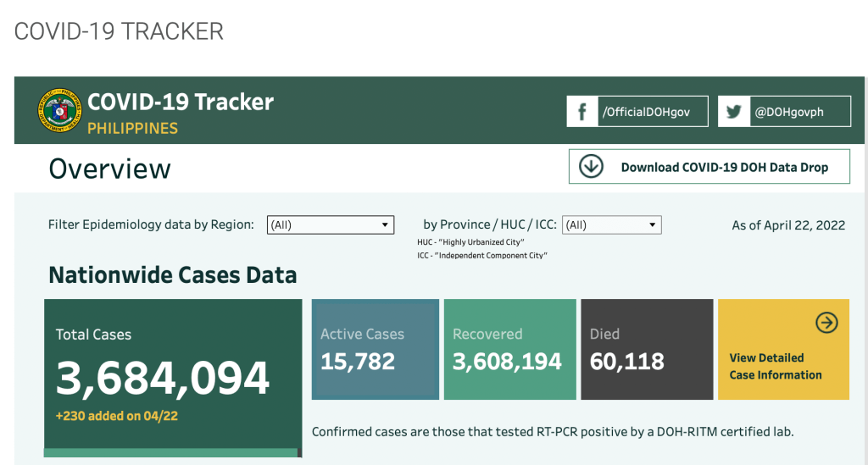Choose the Recovered cases tile
Viewport: 868px width, 465px height.
(x=509, y=349)
